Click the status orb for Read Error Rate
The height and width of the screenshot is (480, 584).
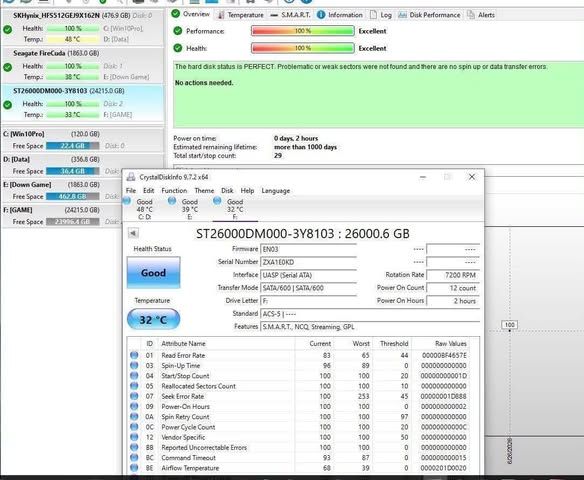pyautogui.click(x=134, y=355)
